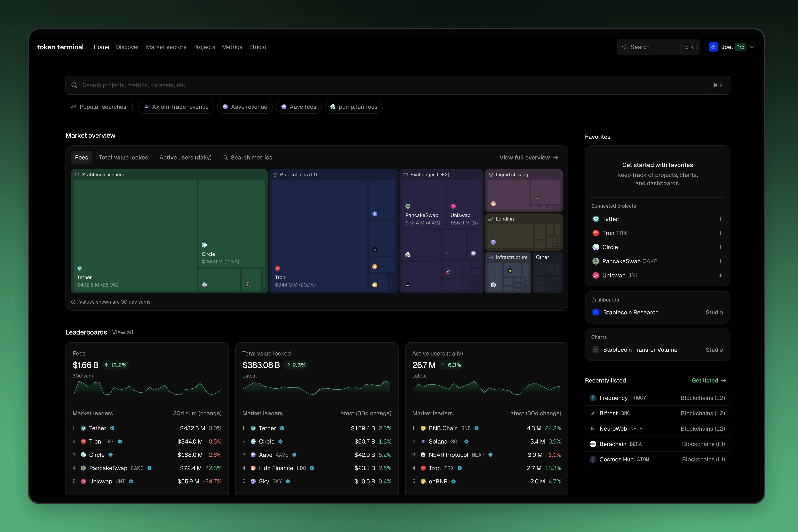Click Search metrics in Market overview
Screen dimensions: 798x532
tap(247, 157)
